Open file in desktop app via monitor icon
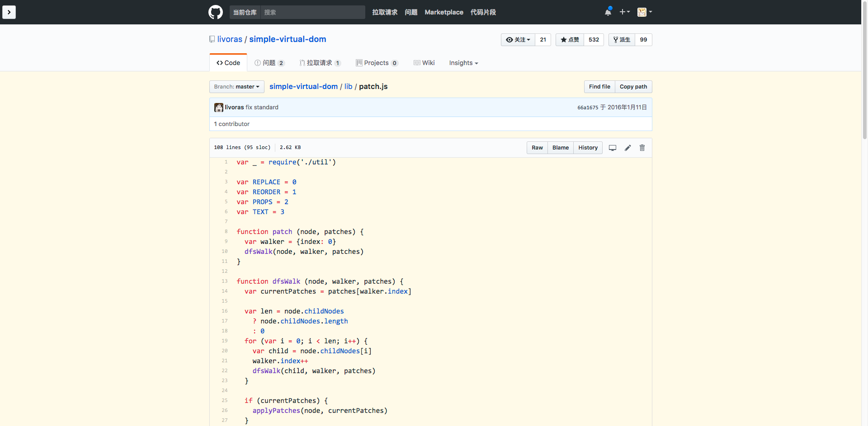Viewport: 868px width, 426px height. [x=613, y=148]
